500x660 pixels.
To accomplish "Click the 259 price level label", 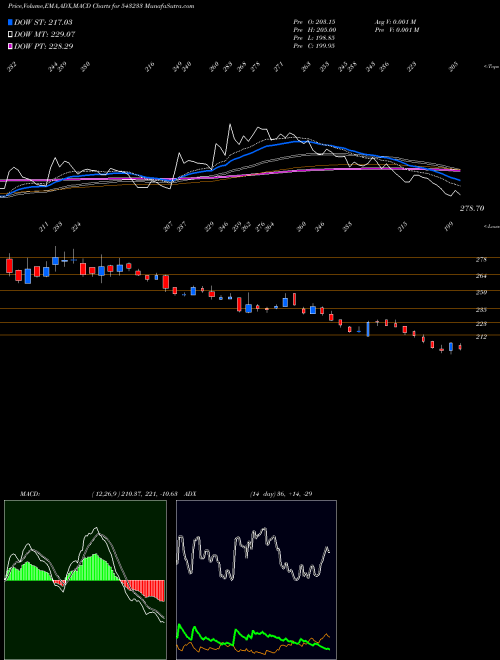I will pyautogui.click(x=481, y=293).
